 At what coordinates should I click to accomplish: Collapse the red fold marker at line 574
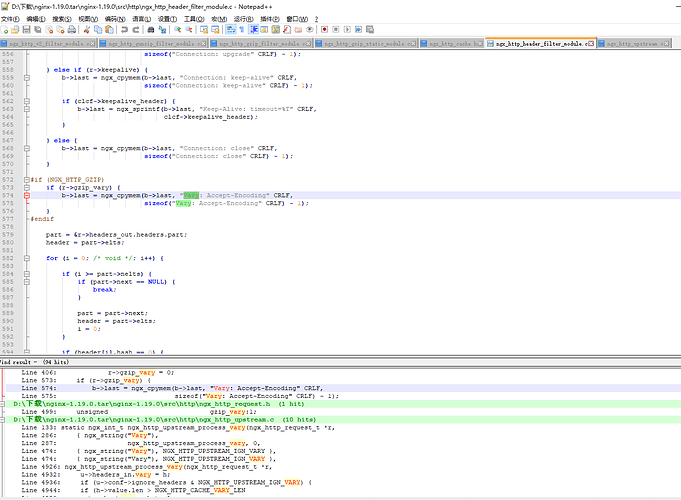pyautogui.click(x=27, y=195)
